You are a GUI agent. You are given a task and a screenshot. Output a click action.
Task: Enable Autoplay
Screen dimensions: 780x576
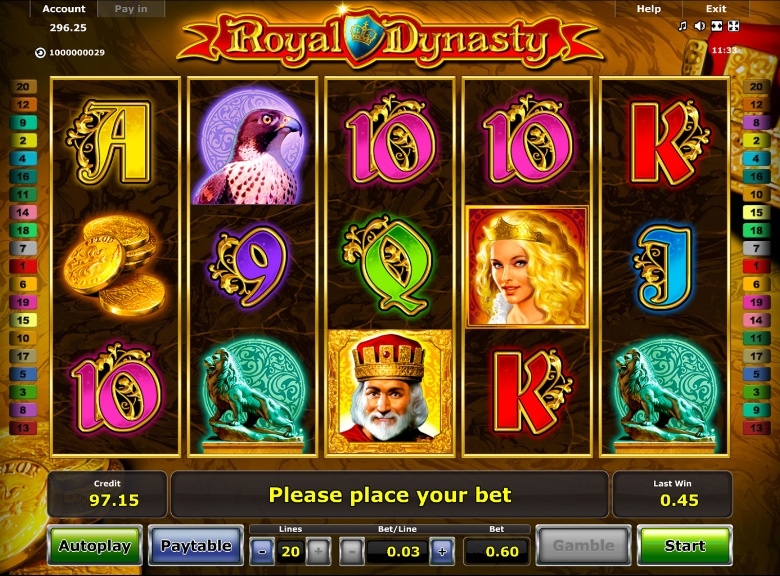point(95,546)
